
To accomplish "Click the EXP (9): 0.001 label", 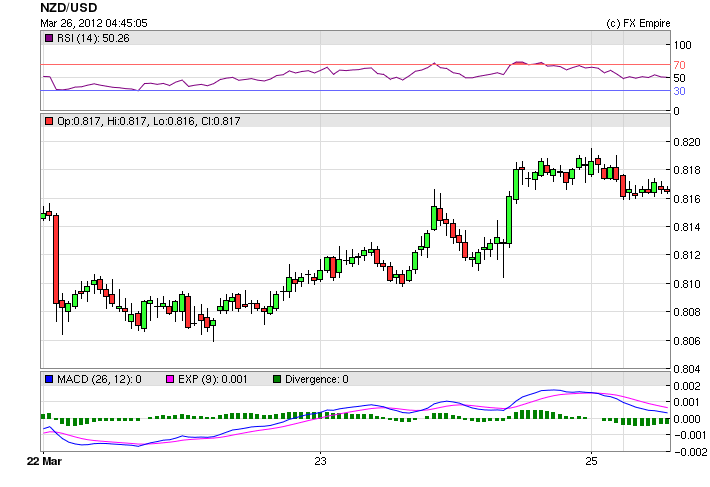I will 213,379.
